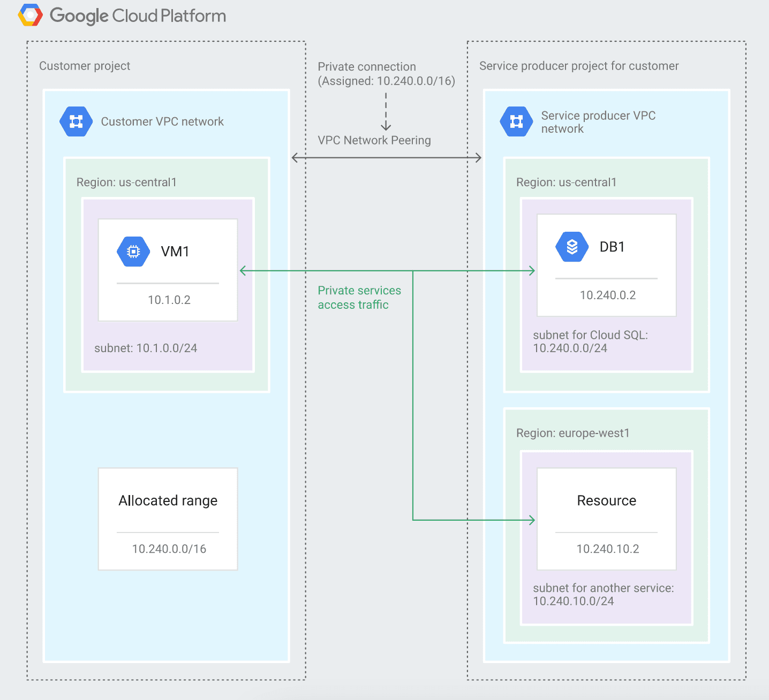The width and height of the screenshot is (769, 700).
Task: Click the dashed arrow below Private connection
Action: click(386, 112)
